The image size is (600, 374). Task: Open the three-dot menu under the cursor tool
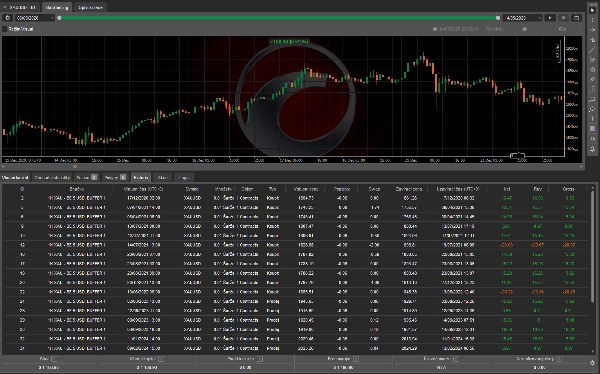pyautogui.click(x=592, y=20)
